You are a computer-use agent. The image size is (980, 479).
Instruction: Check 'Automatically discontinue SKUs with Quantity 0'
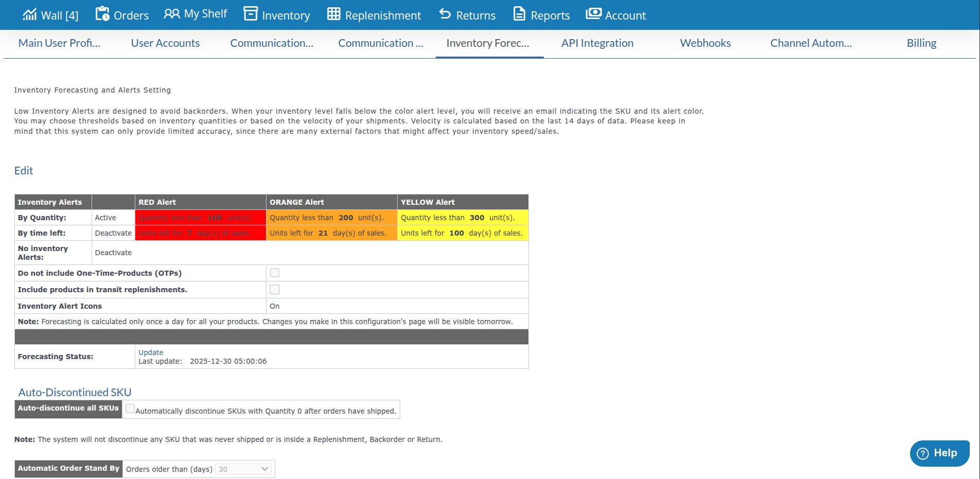(x=130, y=408)
